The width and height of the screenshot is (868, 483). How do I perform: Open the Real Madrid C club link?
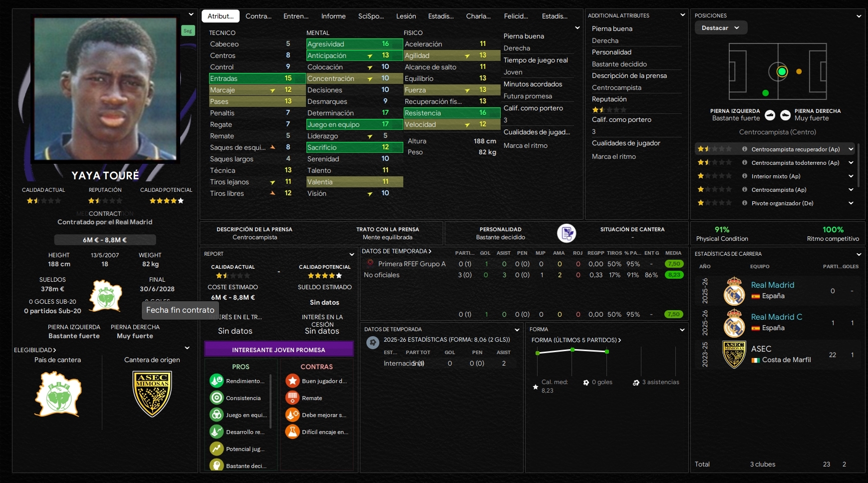[777, 317]
